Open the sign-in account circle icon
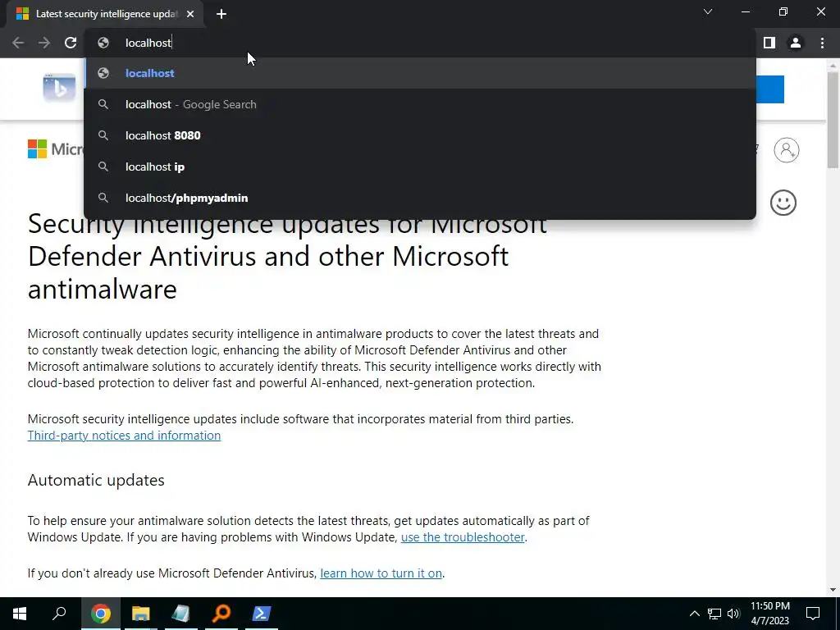 [x=787, y=150]
